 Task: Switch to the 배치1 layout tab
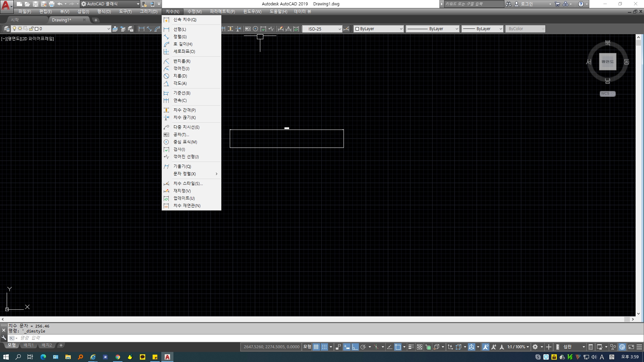coord(29,345)
